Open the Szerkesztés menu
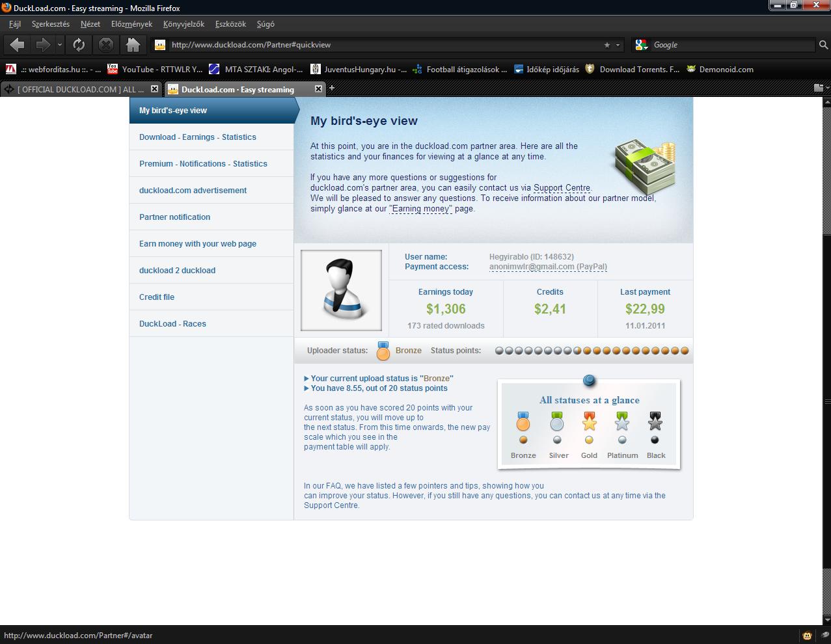Screen dimensions: 831x644 coord(50,24)
